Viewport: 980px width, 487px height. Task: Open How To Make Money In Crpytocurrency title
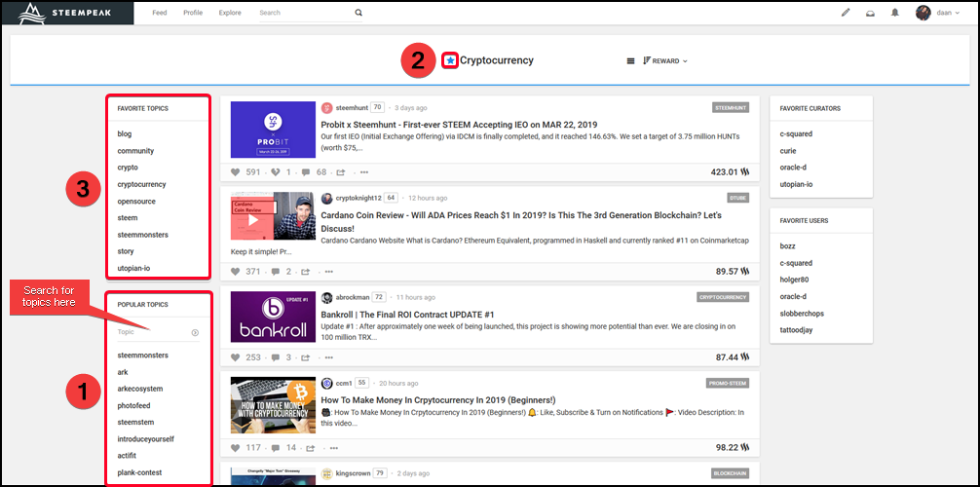[x=438, y=399]
